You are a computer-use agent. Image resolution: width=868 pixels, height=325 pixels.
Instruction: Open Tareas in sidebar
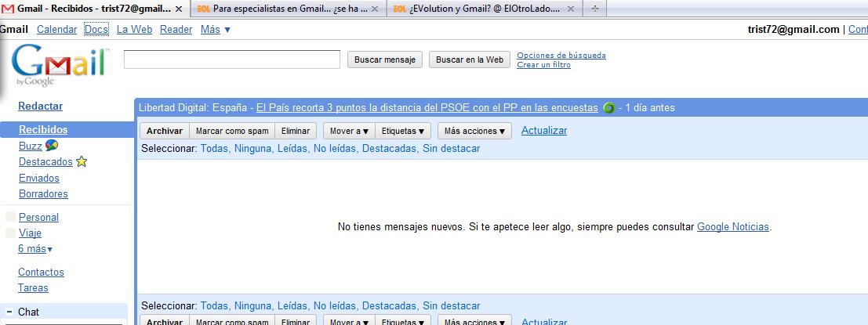click(x=33, y=288)
